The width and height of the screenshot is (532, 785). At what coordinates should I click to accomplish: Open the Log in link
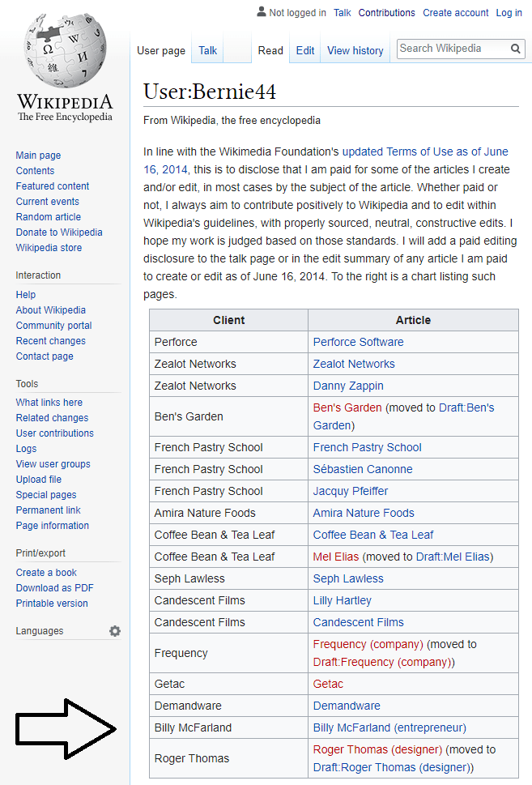509,13
